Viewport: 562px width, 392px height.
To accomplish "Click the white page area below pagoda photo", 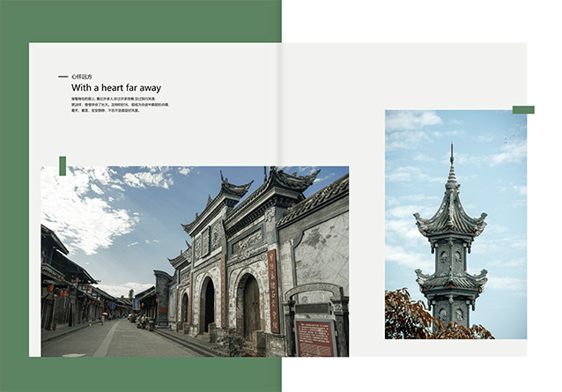I will 455,348.
